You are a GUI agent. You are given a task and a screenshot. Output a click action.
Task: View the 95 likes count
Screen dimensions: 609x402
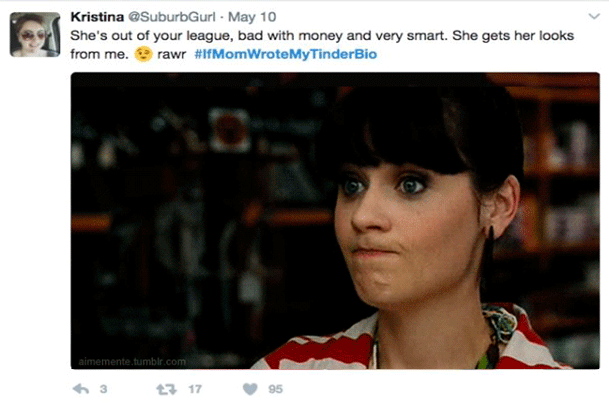(275, 389)
